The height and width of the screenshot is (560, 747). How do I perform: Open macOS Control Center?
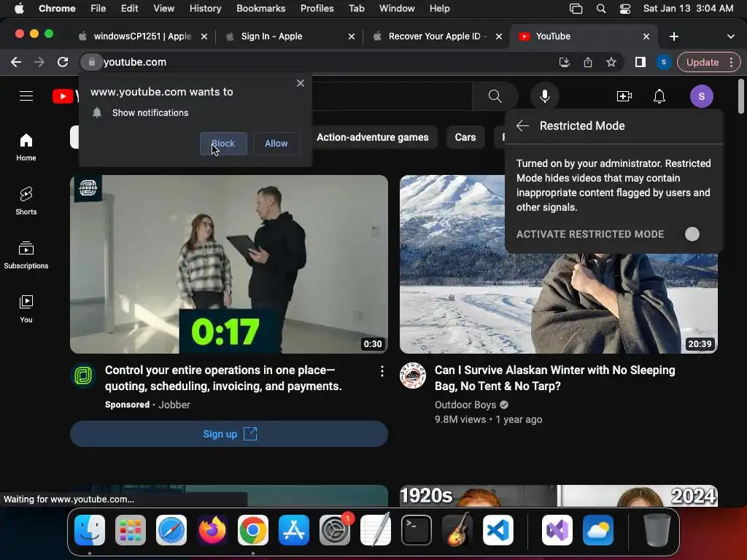(x=625, y=9)
